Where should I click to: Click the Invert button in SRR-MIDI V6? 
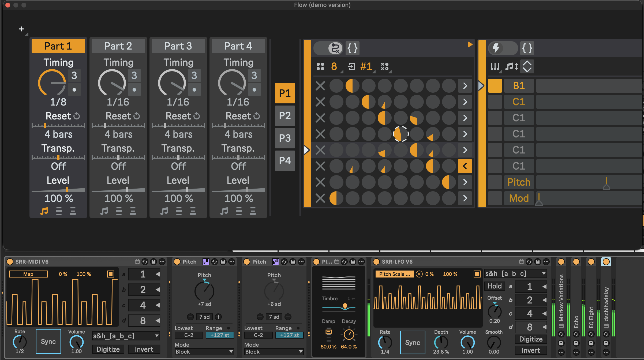pos(144,349)
